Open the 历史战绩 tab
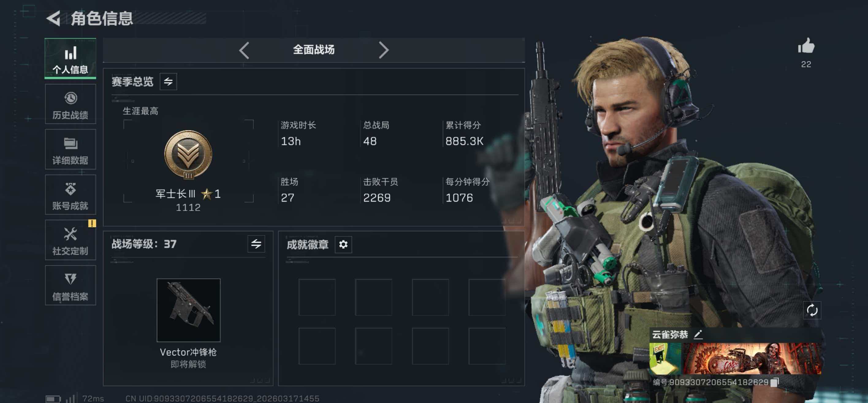The height and width of the screenshot is (403, 868). point(70,104)
